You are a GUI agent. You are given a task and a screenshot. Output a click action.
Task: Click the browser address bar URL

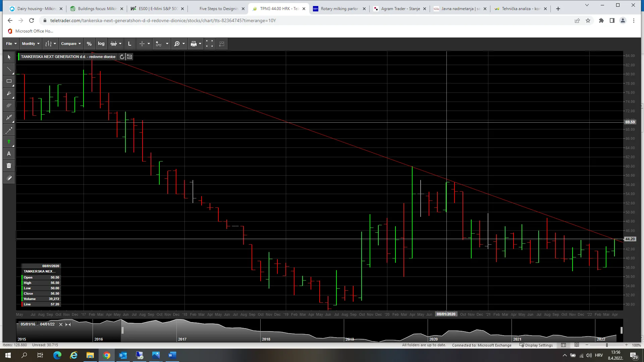[x=163, y=20]
